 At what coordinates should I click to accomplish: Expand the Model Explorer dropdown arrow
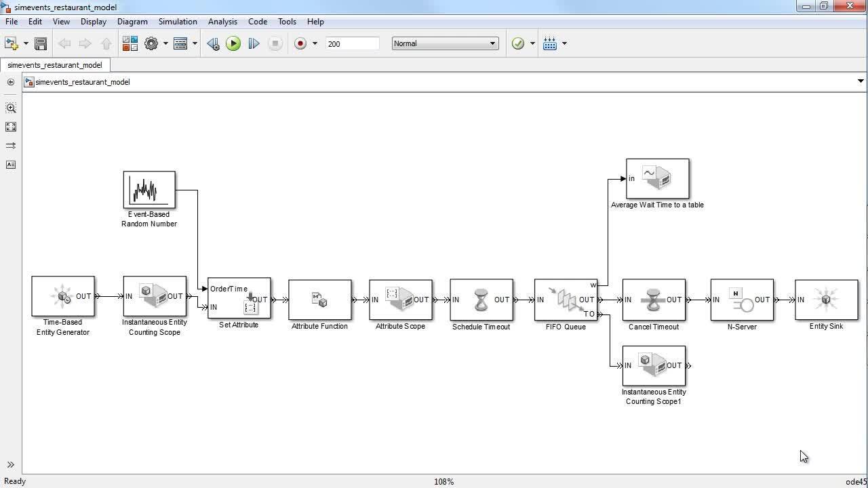[195, 43]
